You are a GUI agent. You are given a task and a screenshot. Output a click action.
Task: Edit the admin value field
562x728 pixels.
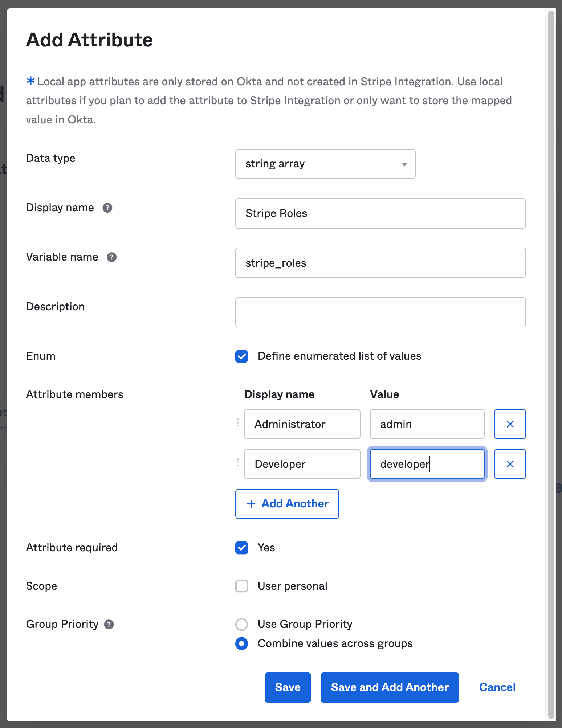coord(427,424)
